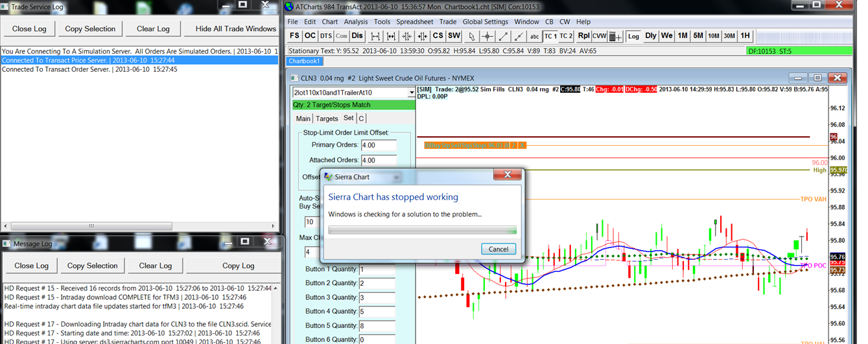Open the File menu
Screen dimensions: 868x344
coord(292,21)
